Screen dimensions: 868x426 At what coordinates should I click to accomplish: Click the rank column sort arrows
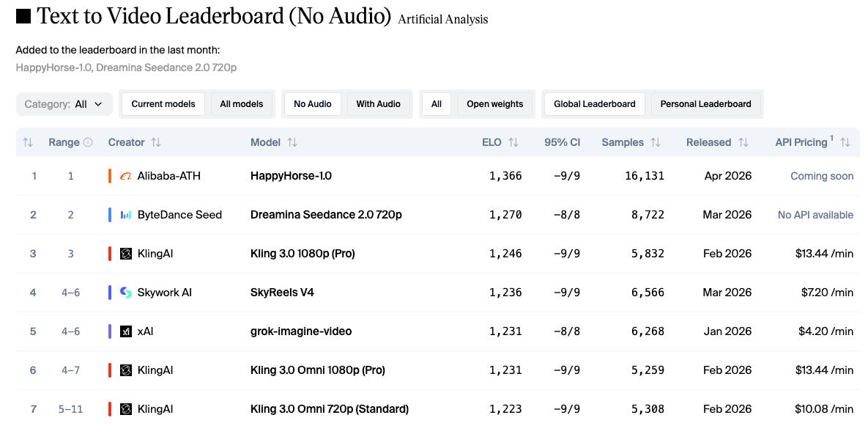28,142
